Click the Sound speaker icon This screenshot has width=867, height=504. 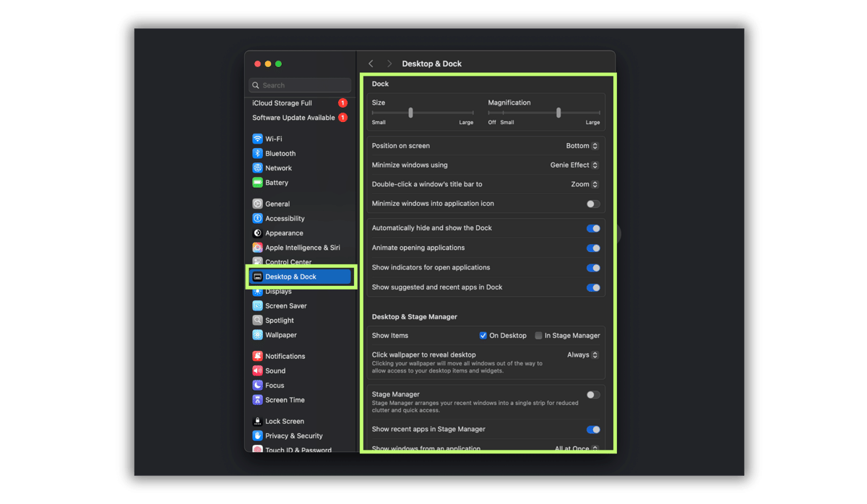(x=257, y=370)
